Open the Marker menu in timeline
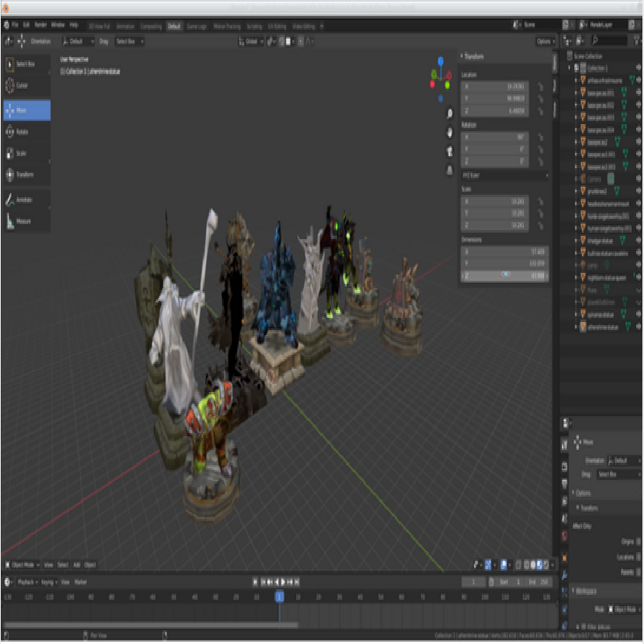Viewport: 644px width, 644px height. (80, 582)
